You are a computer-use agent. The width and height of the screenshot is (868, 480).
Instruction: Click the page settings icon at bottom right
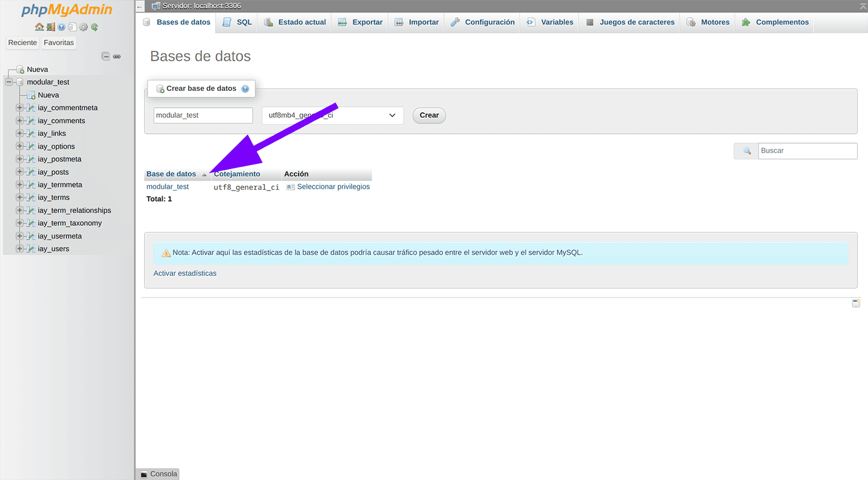(856, 303)
